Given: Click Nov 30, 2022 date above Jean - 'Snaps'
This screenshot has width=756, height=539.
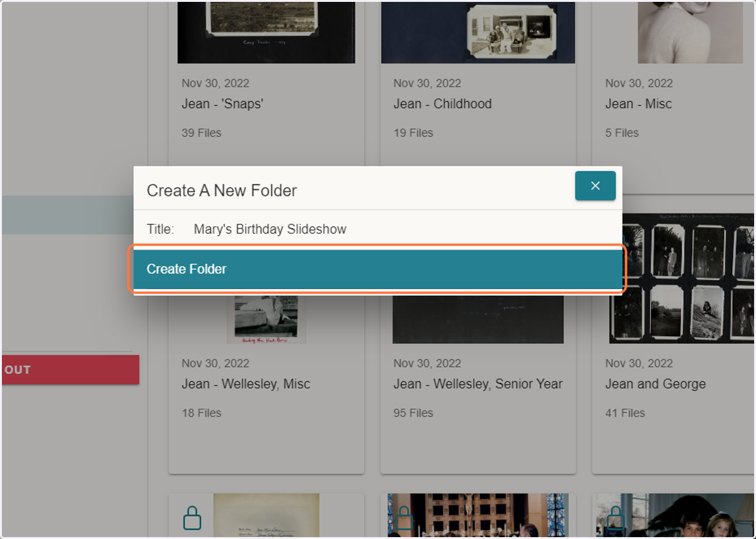Looking at the screenshot, I should 215,83.
